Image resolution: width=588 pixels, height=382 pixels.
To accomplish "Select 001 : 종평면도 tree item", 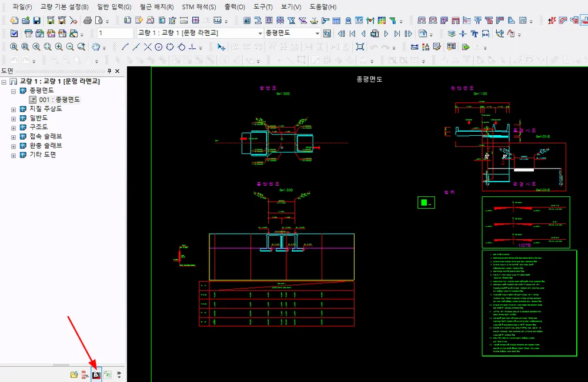I will 59,100.
